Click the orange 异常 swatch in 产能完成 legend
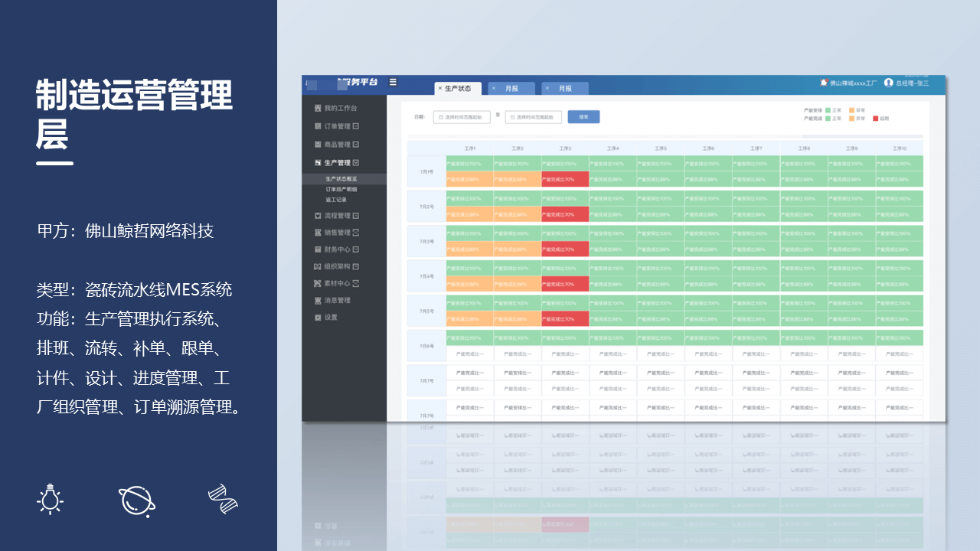980x551 pixels. click(851, 119)
